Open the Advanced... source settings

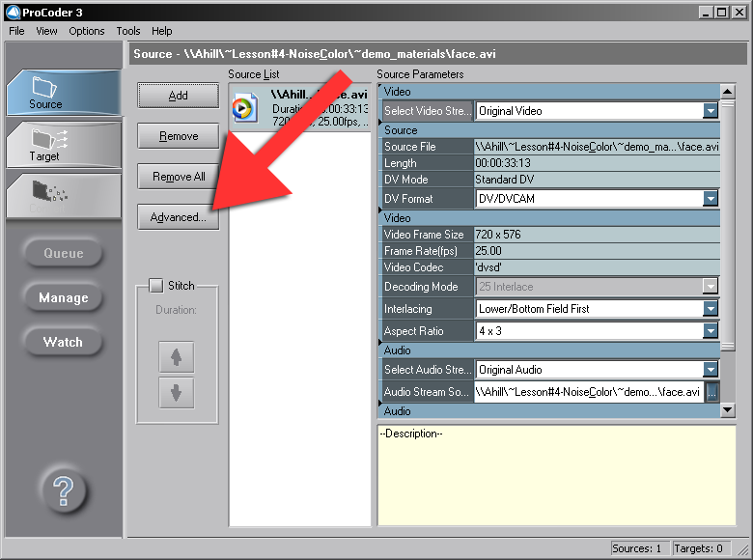pos(179,217)
